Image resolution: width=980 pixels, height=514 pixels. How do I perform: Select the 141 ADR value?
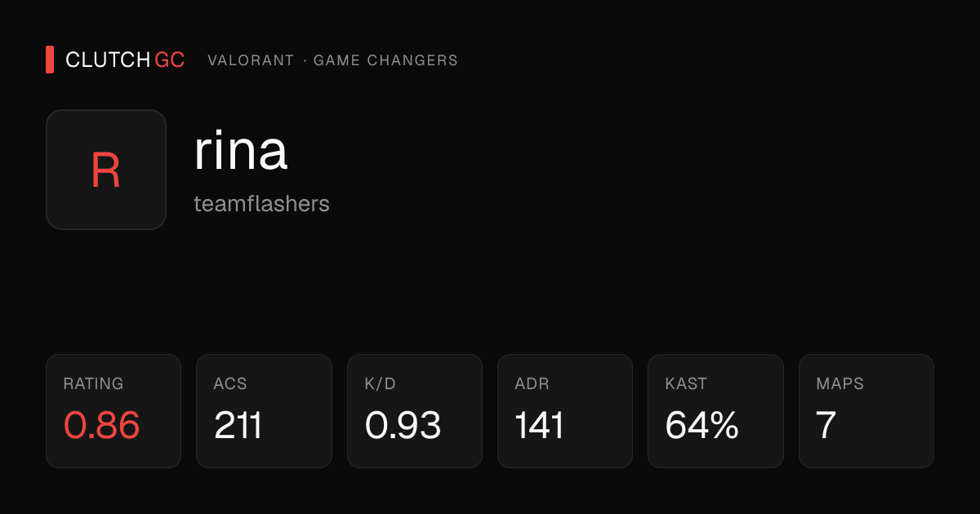point(539,425)
